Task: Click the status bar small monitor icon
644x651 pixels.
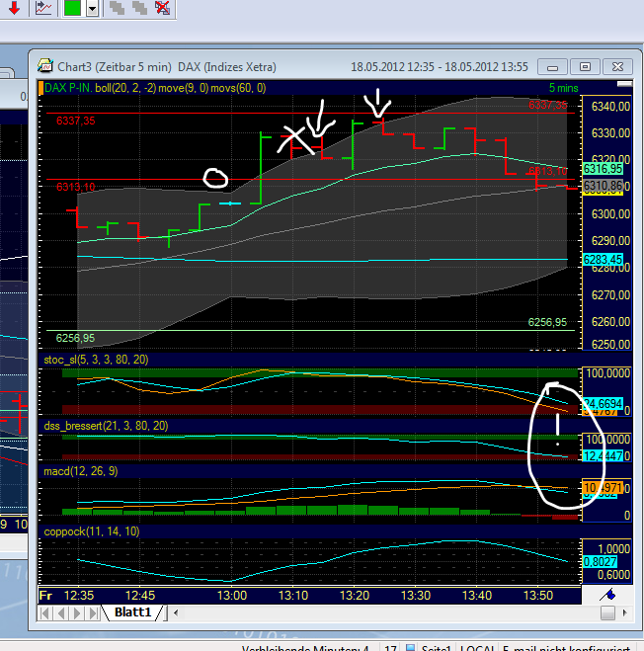Action: (411, 648)
